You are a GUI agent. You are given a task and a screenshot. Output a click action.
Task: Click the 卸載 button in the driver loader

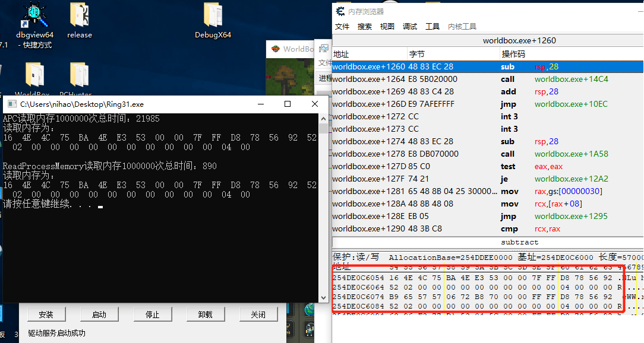(x=206, y=315)
